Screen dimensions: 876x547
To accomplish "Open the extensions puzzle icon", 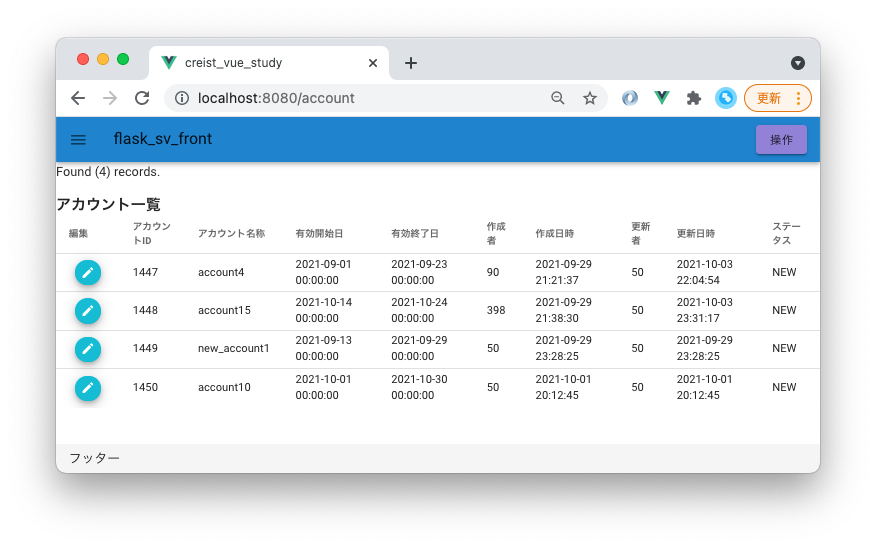I will point(694,98).
